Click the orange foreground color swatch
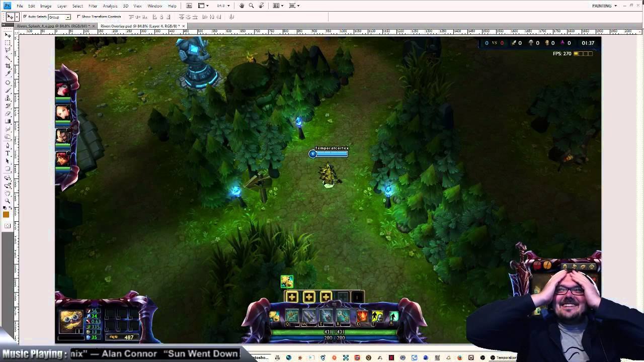The image size is (644, 362). pyautogui.click(x=6, y=215)
